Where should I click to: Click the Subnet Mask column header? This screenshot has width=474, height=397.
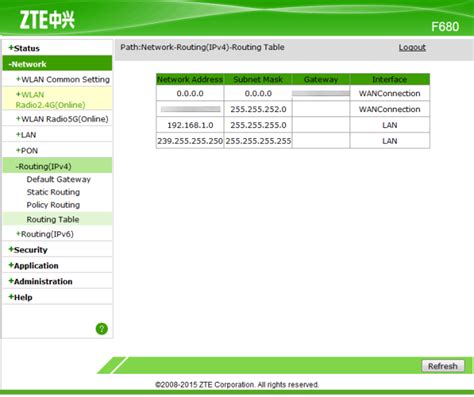tap(258, 79)
